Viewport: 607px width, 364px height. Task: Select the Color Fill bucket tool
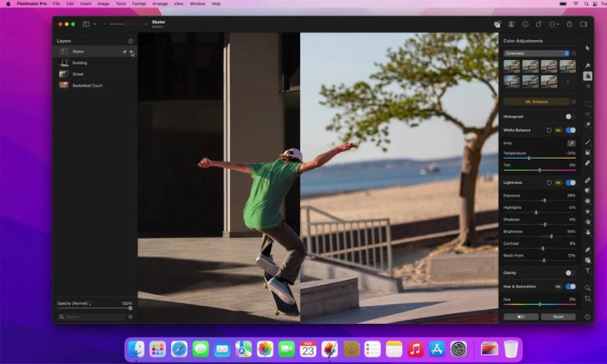tap(588, 152)
